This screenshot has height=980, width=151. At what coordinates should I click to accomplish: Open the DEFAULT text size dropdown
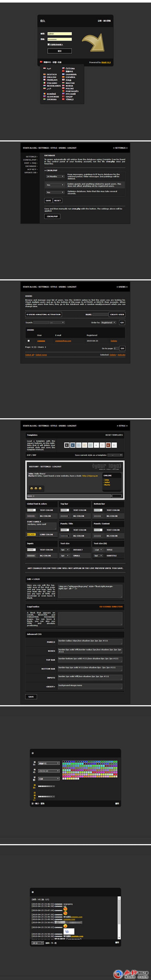click(65, 550)
